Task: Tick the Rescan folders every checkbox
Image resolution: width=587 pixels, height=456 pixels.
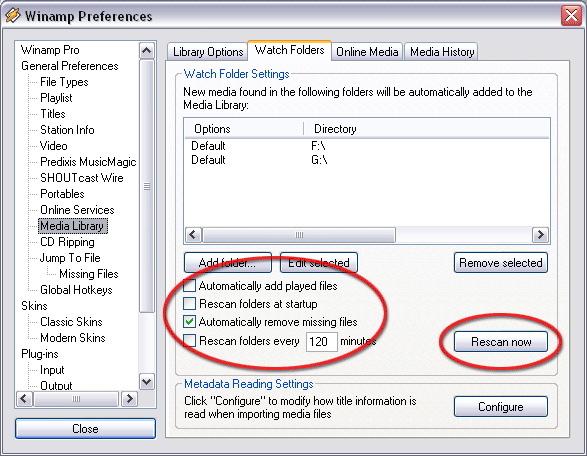Action: pos(189,341)
